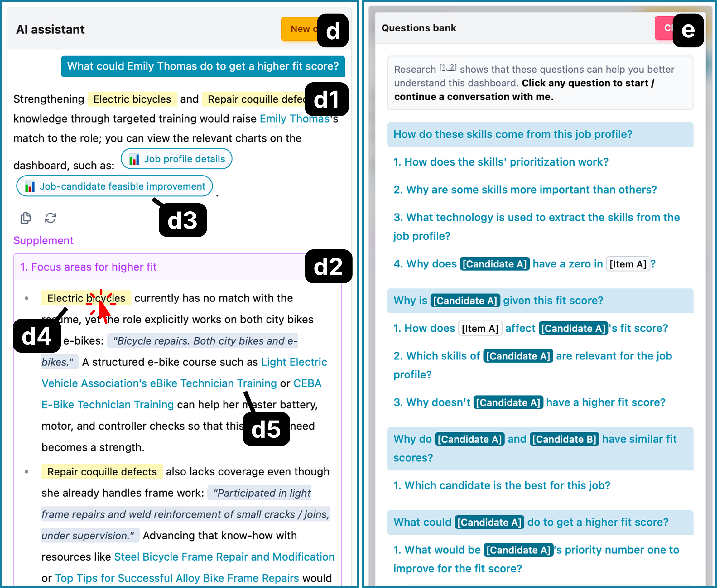This screenshot has width=717, height=588.
Task: Open Steel Bicycle Frame Repair and Modification link
Action: pyautogui.click(x=224, y=557)
